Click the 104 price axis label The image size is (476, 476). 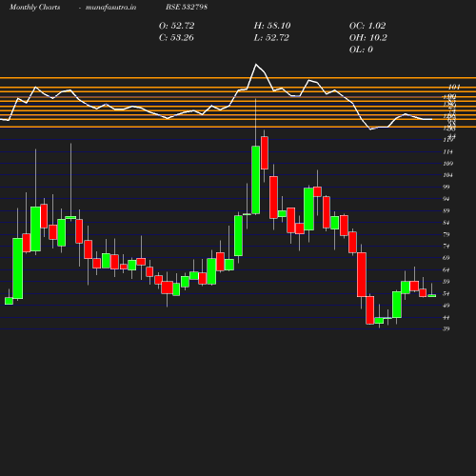[x=447, y=175]
